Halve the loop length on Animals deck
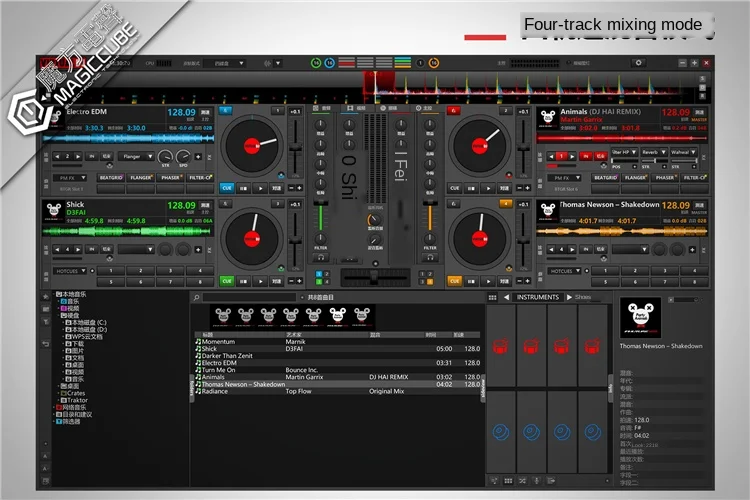 pos(551,156)
